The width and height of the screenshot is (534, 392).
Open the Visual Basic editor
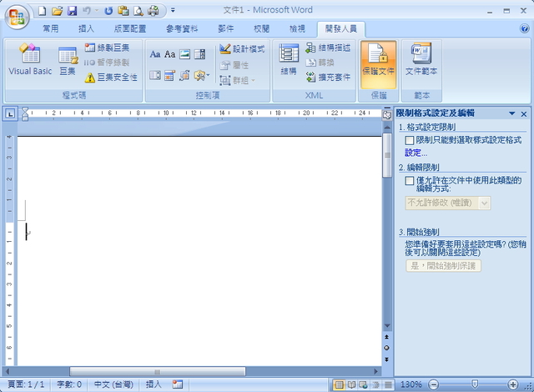[30, 61]
